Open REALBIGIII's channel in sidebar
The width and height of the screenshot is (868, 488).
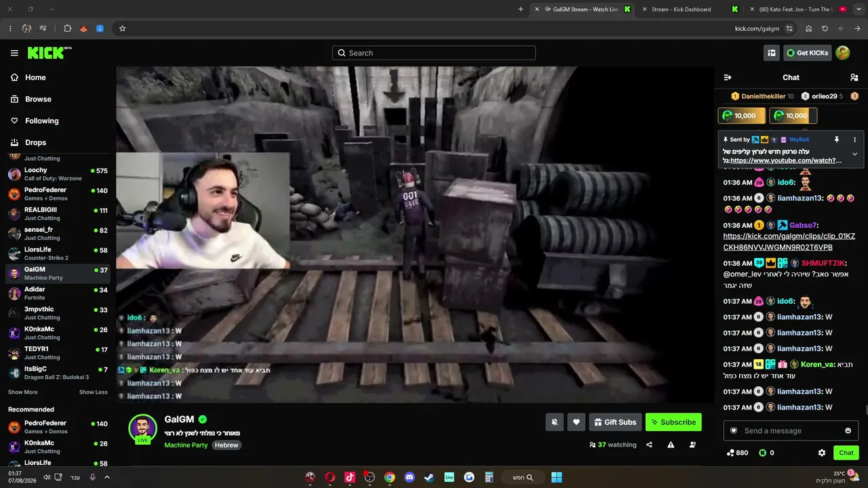(x=58, y=213)
